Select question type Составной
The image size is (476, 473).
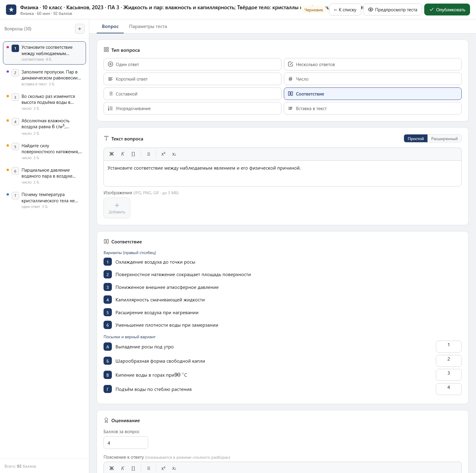coord(192,94)
